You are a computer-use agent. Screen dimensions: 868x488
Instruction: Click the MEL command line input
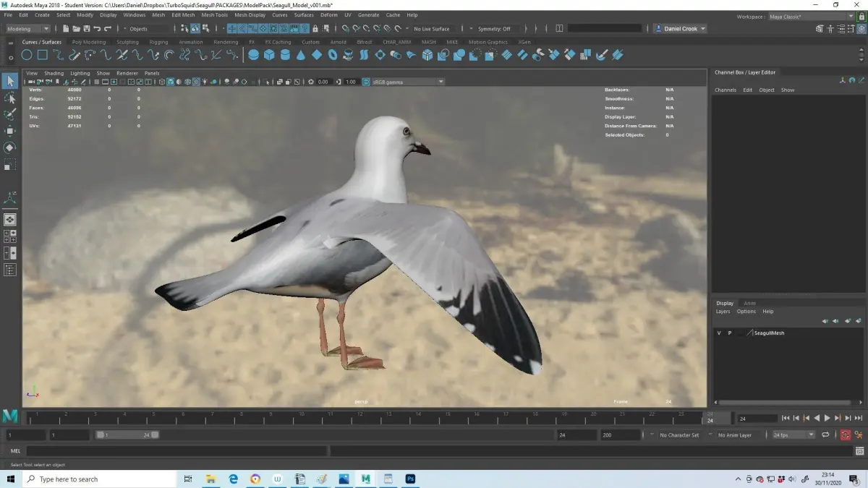point(177,451)
